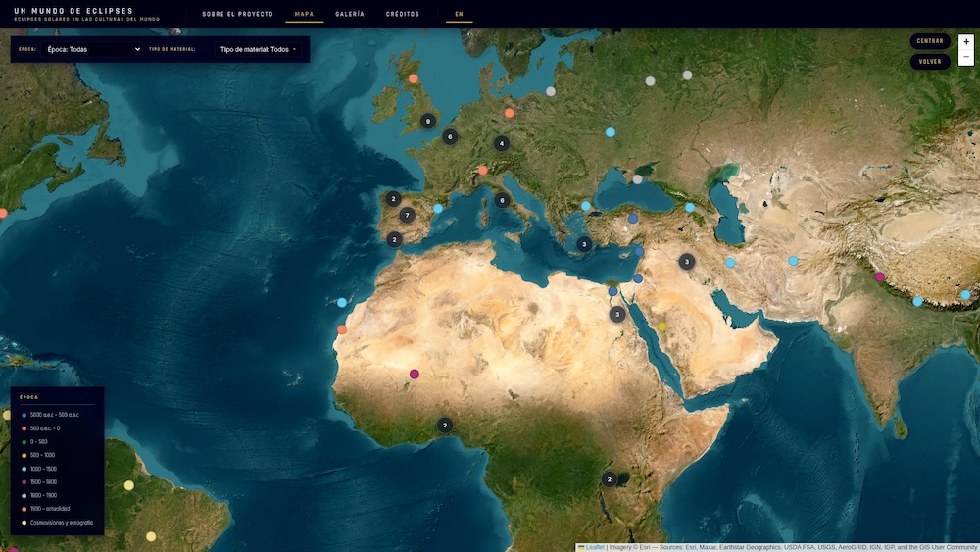Zoom in with the plus button
This screenshot has height=552, width=980.
click(x=966, y=42)
